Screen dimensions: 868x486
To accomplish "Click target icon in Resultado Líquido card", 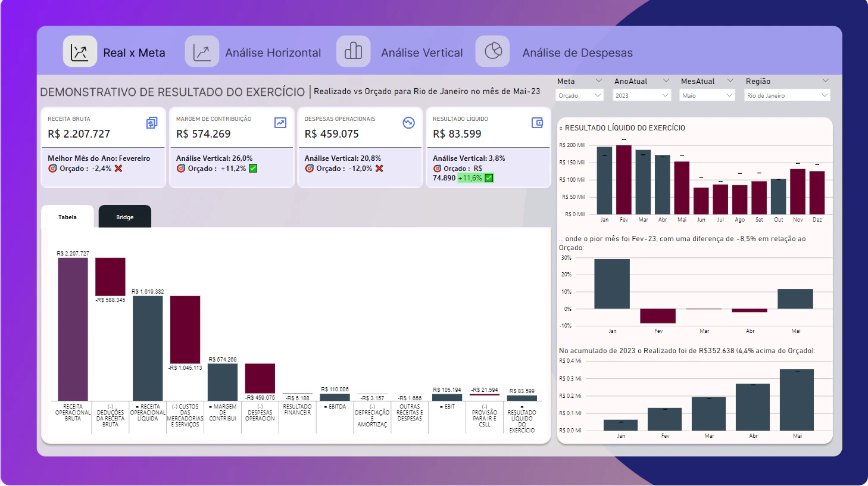I will pyautogui.click(x=438, y=169).
